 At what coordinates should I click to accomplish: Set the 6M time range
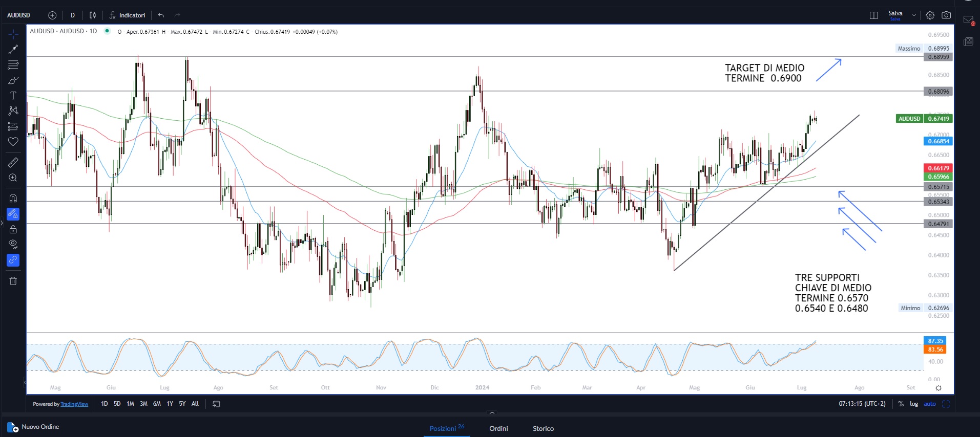(x=157, y=404)
